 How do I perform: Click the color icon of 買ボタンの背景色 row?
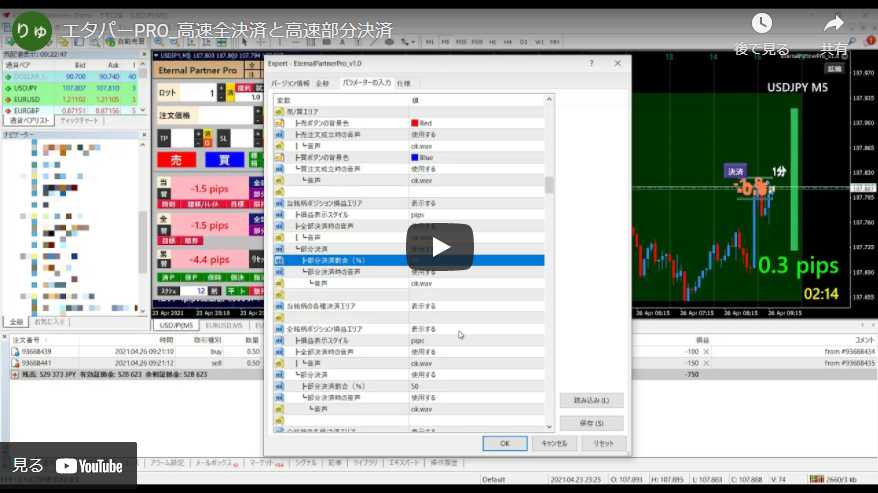click(x=279, y=157)
